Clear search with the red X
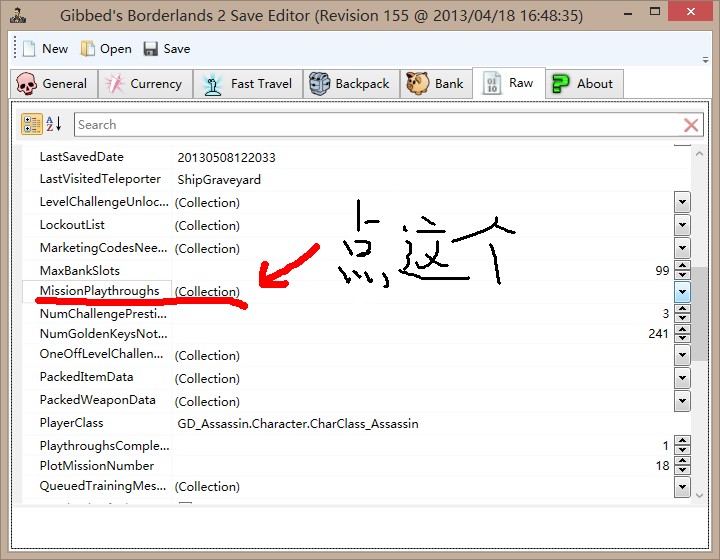Viewport: 720px width, 560px height. [x=691, y=125]
